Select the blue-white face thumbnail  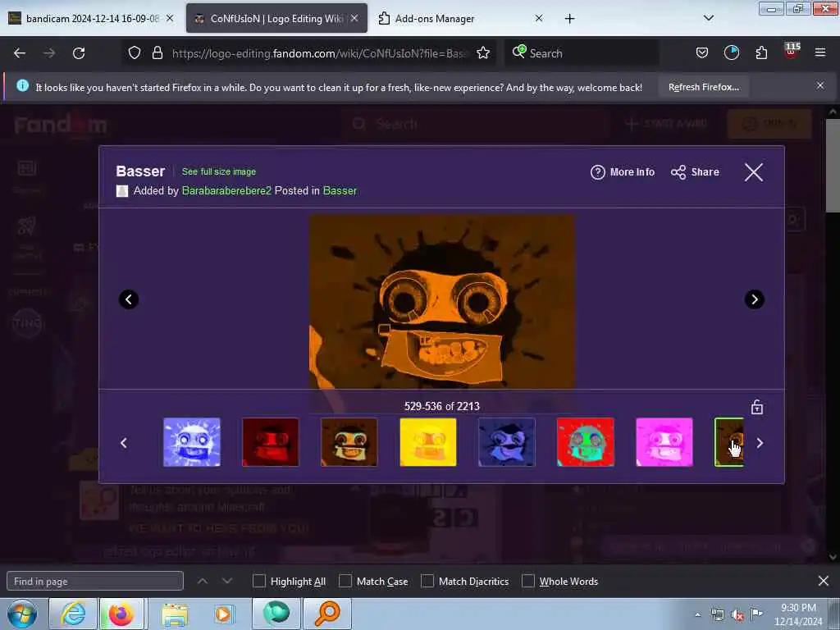[x=192, y=442]
